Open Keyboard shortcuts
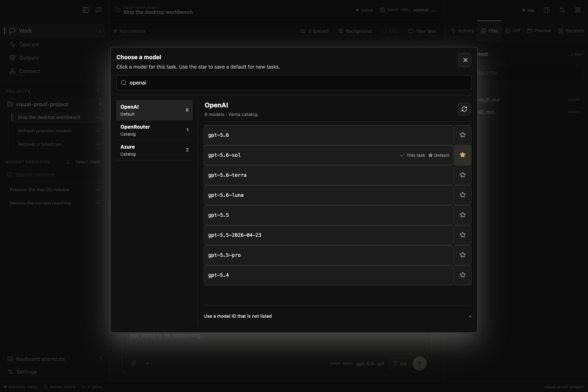 click(x=54, y=359)
